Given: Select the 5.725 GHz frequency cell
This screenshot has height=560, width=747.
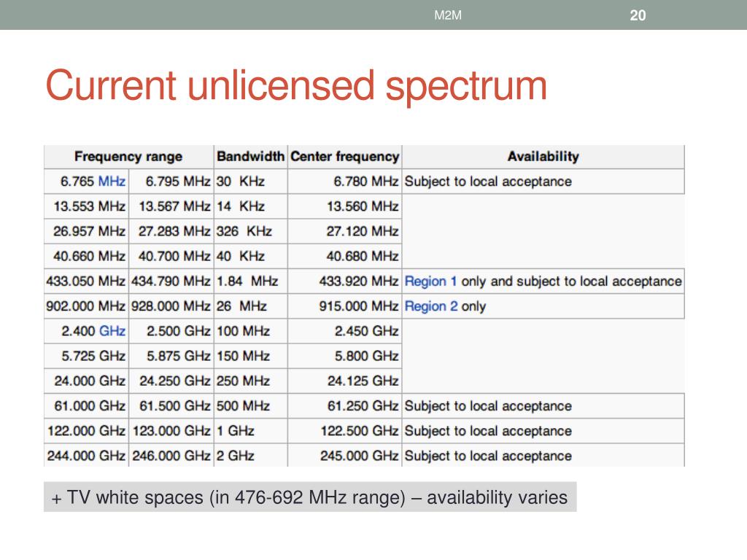Looking at the screenshot, I should [x=86, y=356].
